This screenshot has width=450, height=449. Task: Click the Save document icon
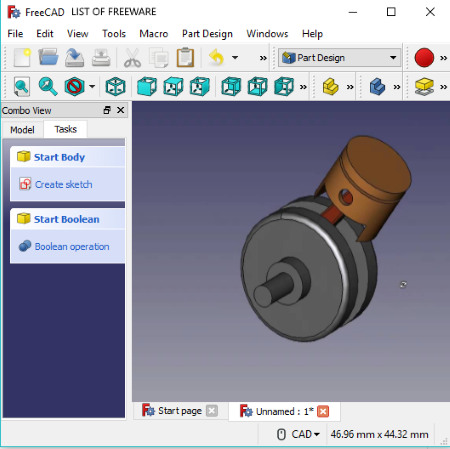pos(74,58)
